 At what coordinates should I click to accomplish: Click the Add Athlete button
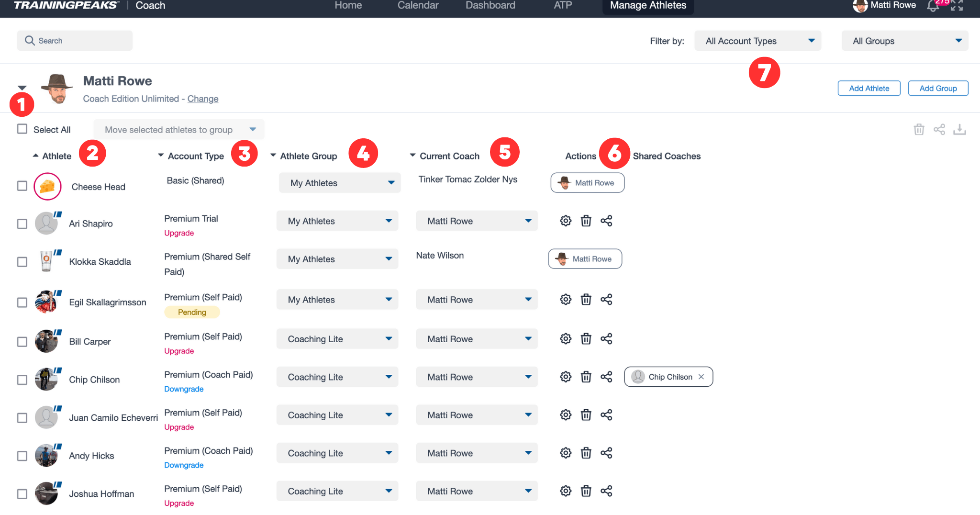tap(869, 88)
